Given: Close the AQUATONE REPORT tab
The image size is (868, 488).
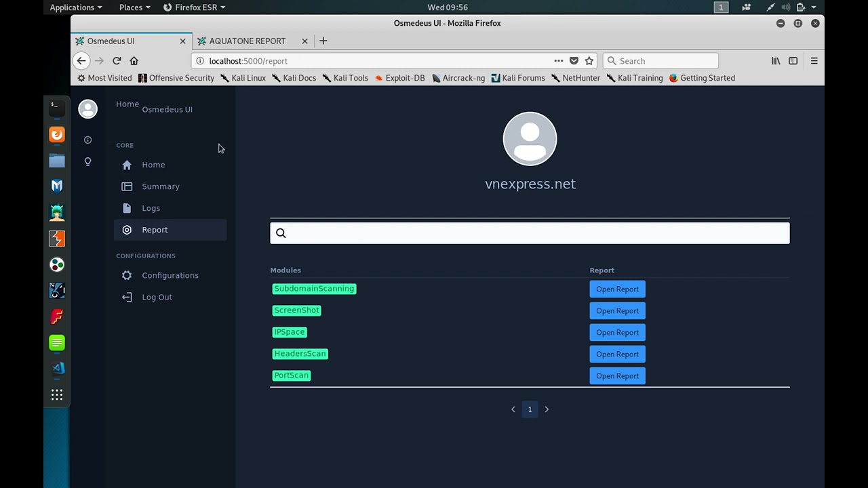Looking at the screenshot, I should tap(304, 41).
